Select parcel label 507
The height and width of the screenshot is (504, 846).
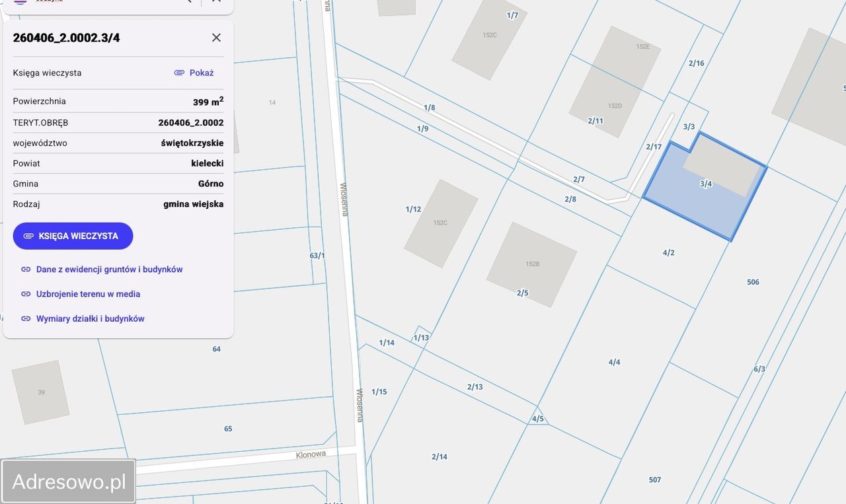[x=655, y=480]
